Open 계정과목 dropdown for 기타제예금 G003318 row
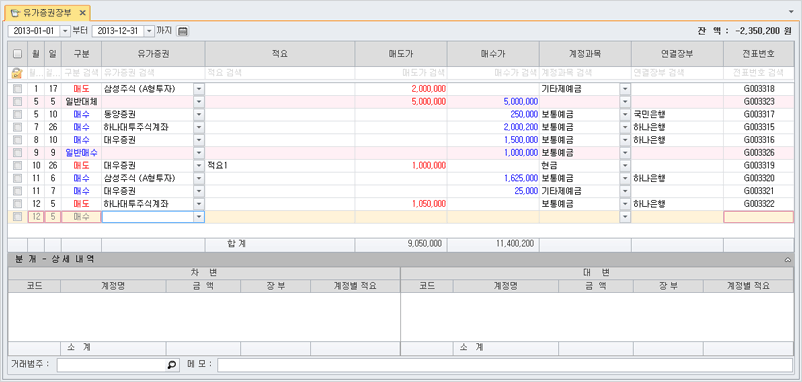Image resolution: width=802 pixels, height=382 pixels. (625, 89)
